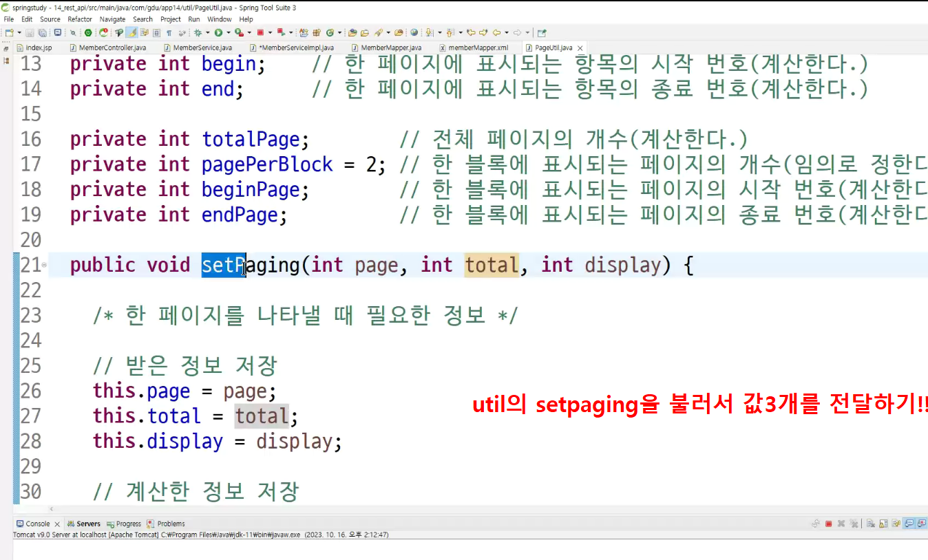The image size is (928, 560).
Task: Open the Forward history dropdown arrow
Action: 527,32
